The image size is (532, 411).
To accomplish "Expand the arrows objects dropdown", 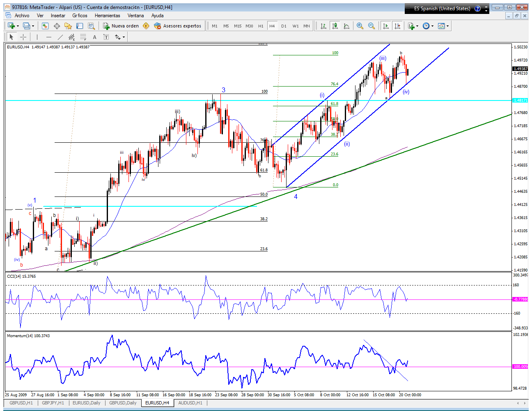I will 124,37.
